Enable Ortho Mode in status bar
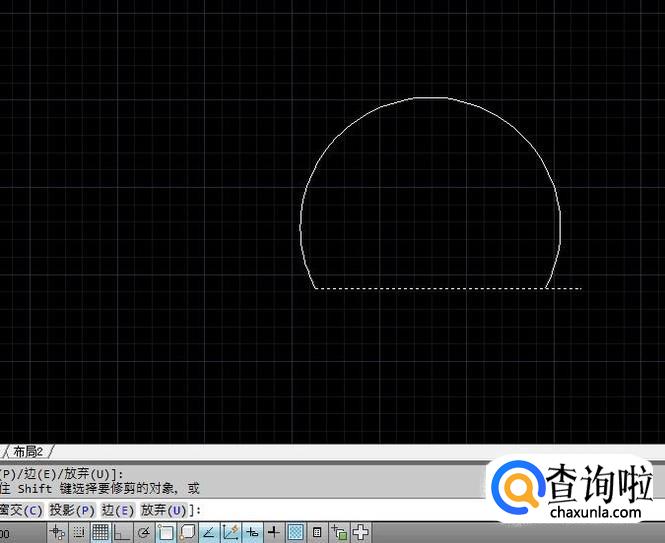 coord(121,532)
